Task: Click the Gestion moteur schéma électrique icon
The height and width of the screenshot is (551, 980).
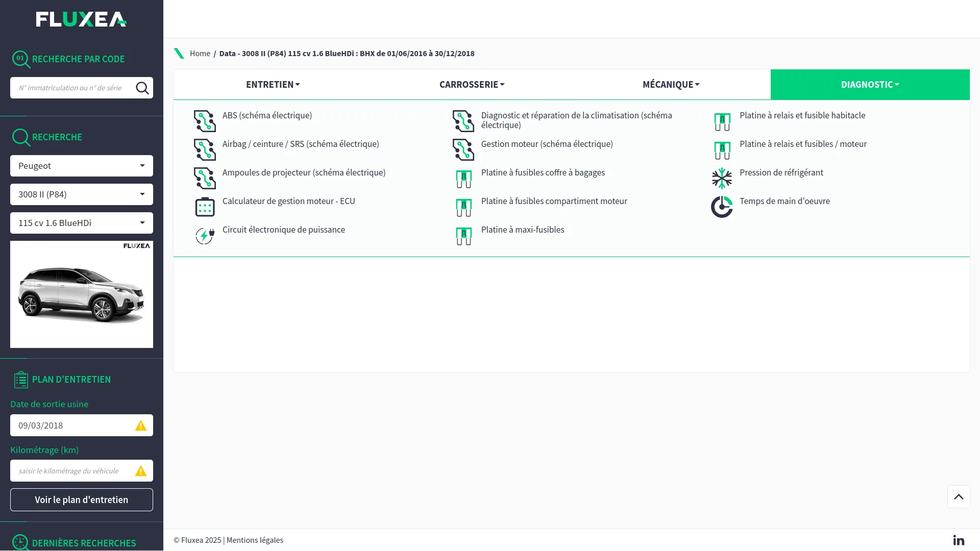Action: point(463,149)
